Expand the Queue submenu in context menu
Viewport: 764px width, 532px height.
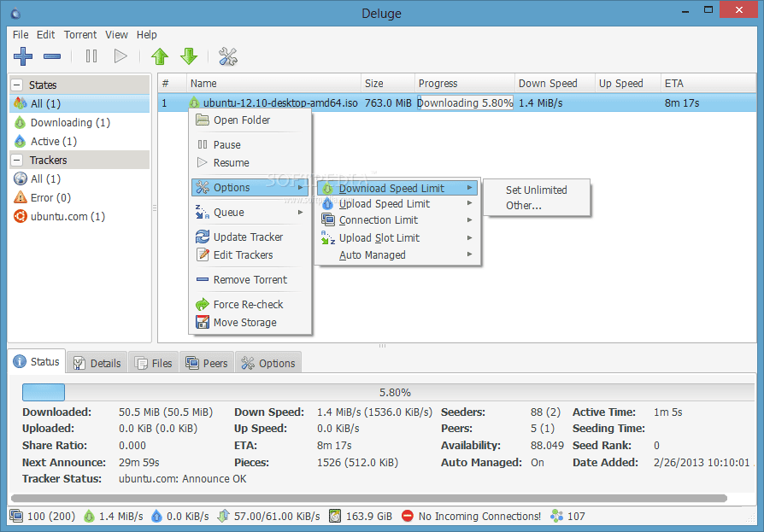(x=250, y=213)
